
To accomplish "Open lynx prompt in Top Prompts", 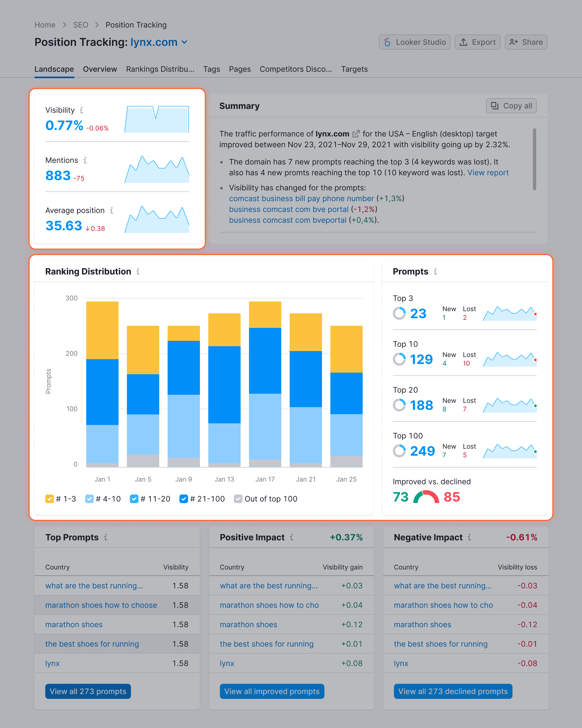I will (x=52, y=663).
